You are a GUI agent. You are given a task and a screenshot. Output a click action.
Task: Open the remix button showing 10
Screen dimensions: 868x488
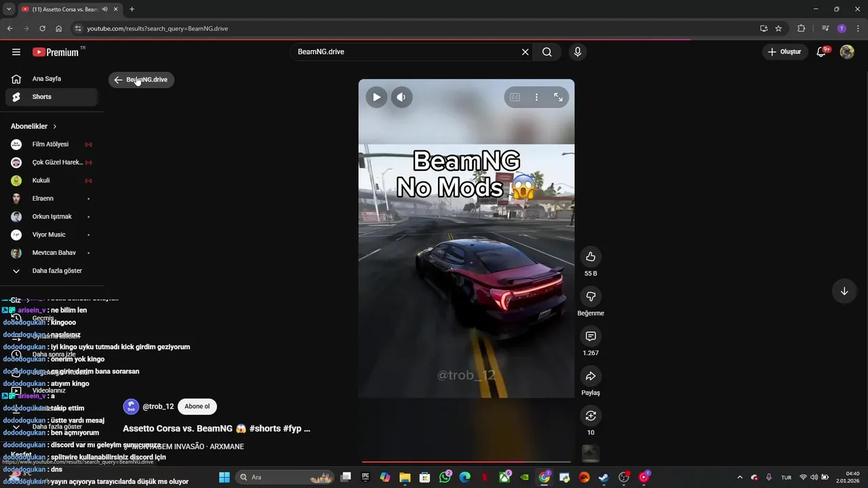click(x=591, y=416)
